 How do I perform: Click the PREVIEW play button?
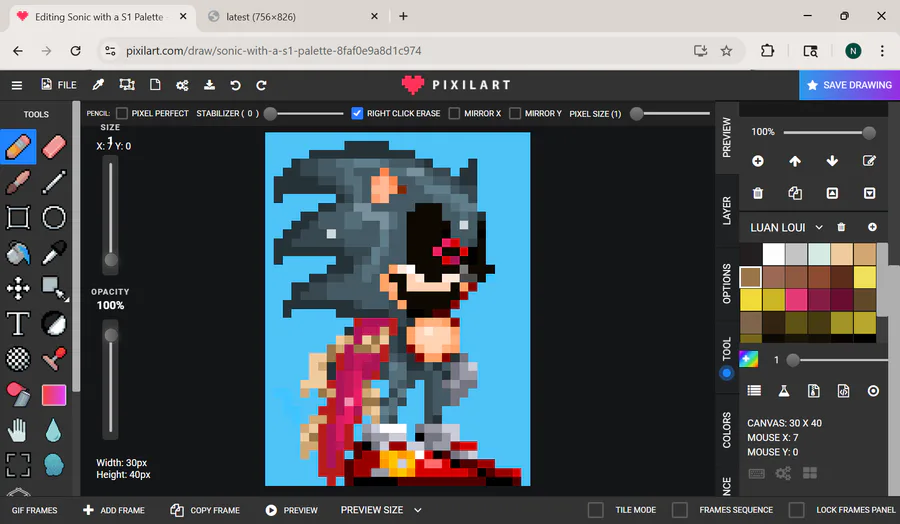coord(292,510)
